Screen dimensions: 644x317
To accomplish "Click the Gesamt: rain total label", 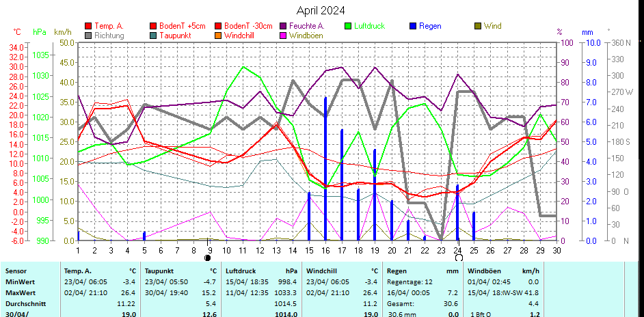I will (x=400, y=304).
